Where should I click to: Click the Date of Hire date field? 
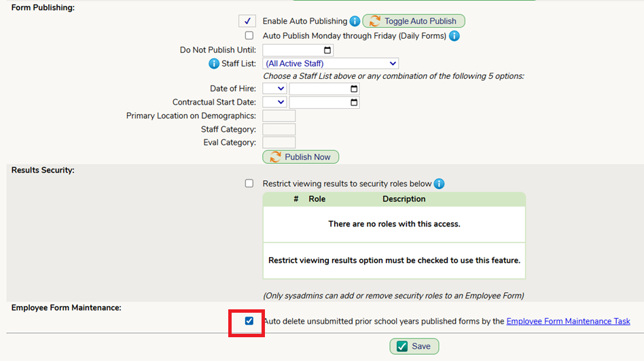click(x=325, y=88)
